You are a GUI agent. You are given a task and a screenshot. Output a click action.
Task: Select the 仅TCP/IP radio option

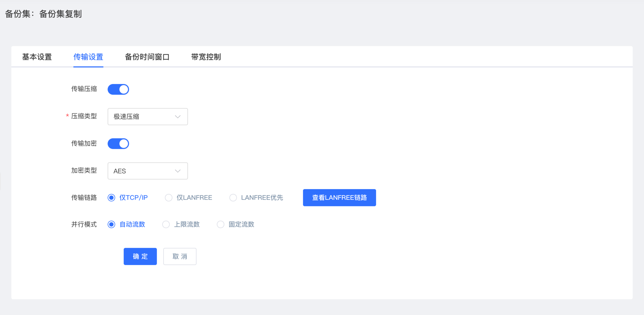(x=112, y=198)
